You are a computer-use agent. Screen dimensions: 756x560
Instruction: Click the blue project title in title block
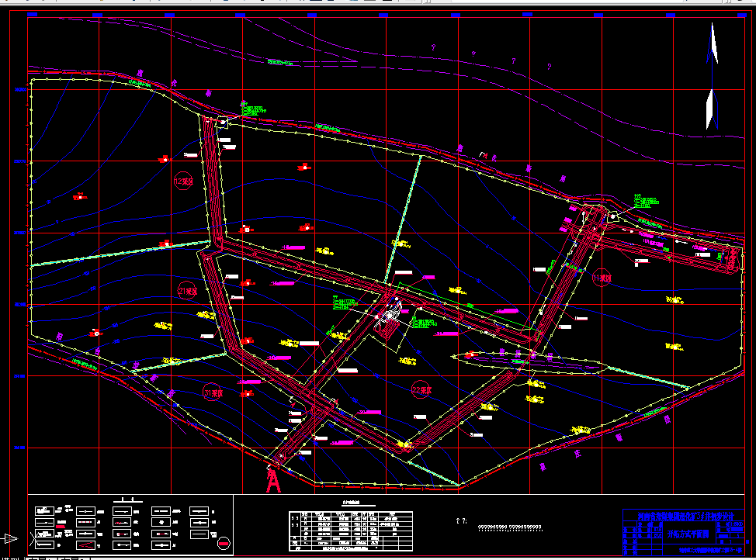tap(685, 516)
